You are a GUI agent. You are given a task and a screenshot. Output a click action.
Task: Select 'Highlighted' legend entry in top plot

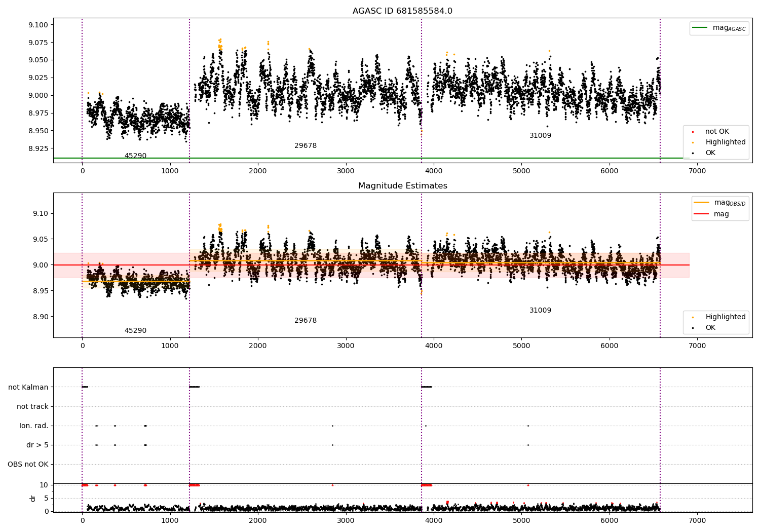[725, 142]
